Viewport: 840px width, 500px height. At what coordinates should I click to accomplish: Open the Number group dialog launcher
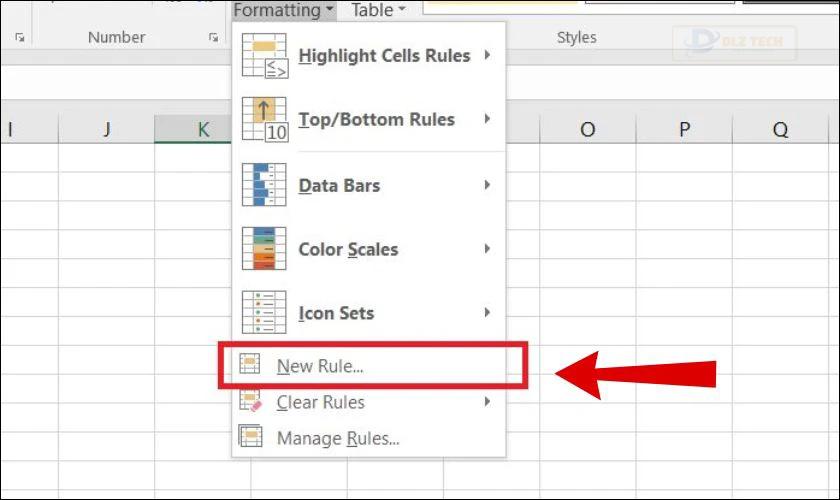tap(213, 38)
